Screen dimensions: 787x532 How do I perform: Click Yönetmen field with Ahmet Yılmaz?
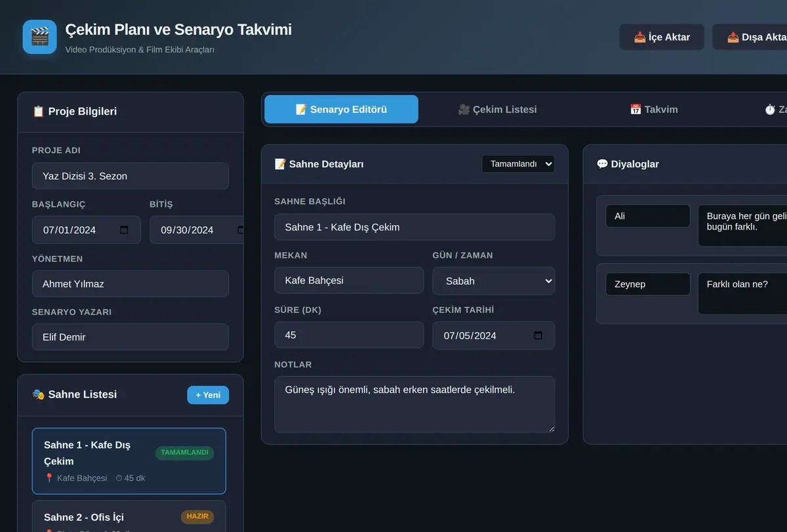pyautogui.click(x=131, y=284)
